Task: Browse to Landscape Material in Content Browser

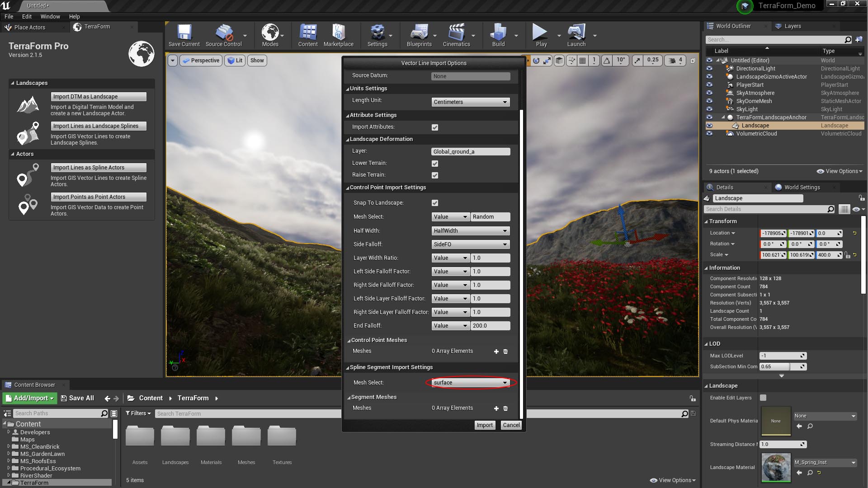Action: point(810,473)
